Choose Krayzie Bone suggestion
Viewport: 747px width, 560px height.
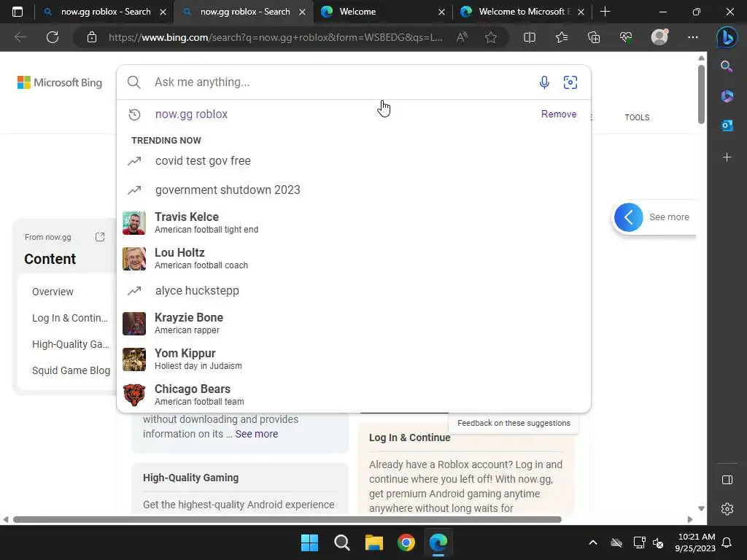[354, 323]
